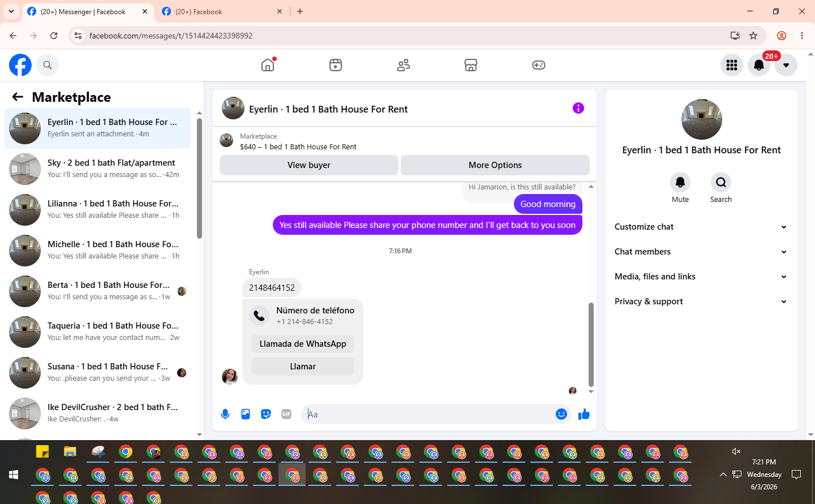This screenshot has height=504, width=815.
Task: Open the Facebook search magnifier
Action: pyautogui.click(x=48, y=65)
